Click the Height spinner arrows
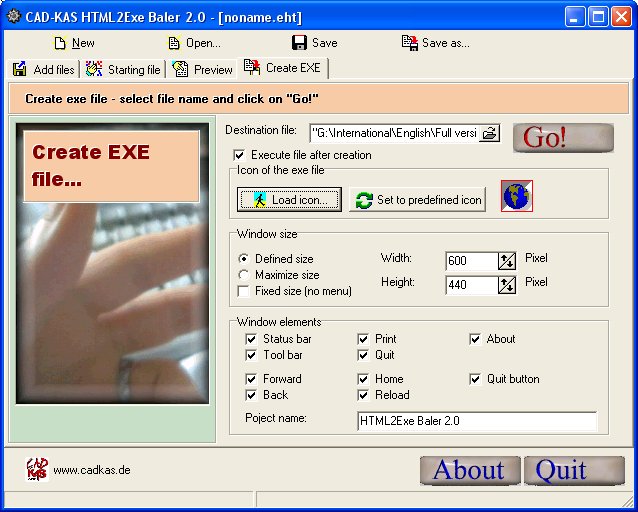The image size is (638, 512). pyautogui.click(x=507, y=285)
